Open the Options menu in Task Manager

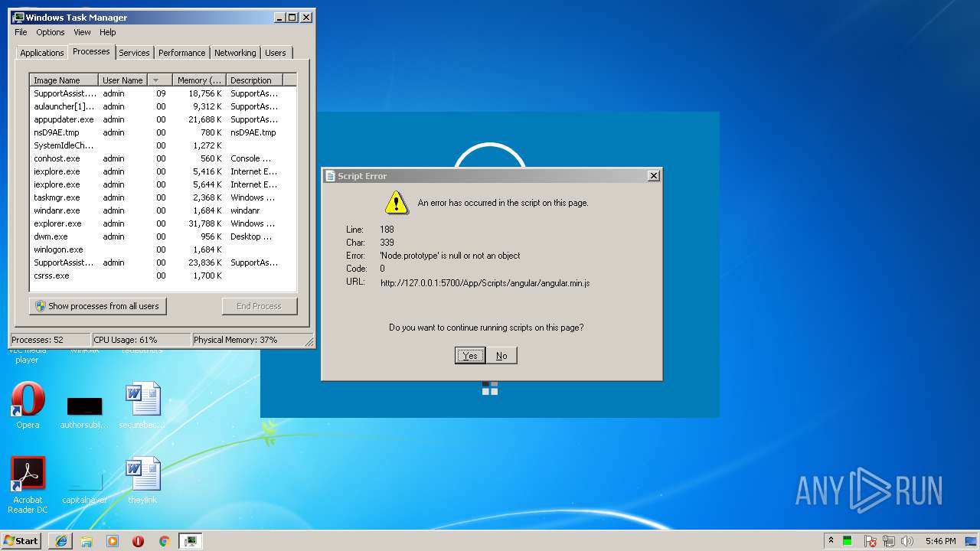pos(51,32)
